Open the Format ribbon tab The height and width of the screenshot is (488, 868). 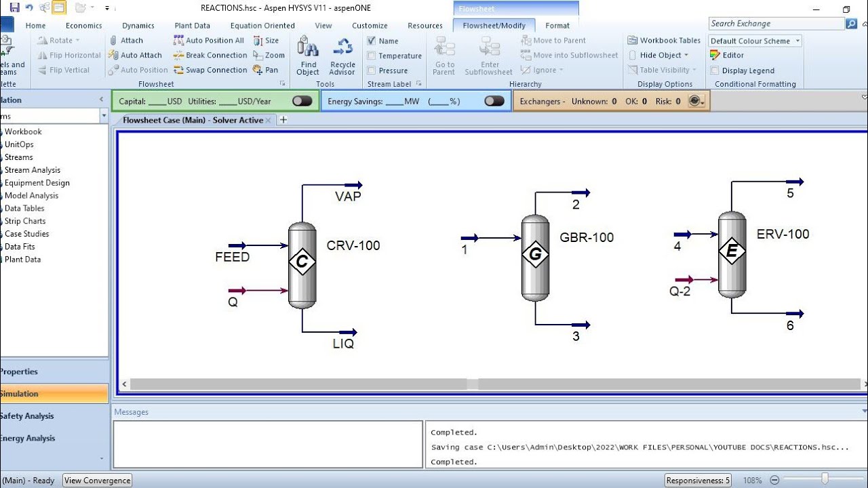(557, 26)
